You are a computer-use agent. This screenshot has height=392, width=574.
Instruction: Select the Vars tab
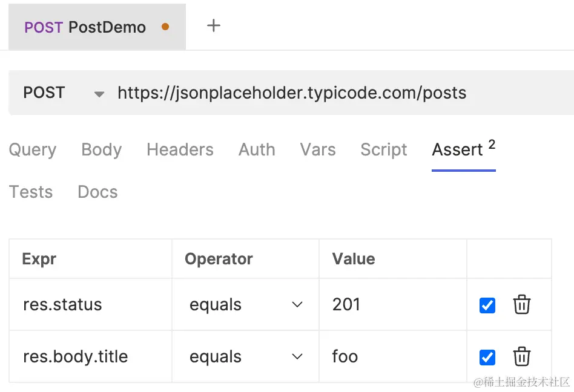pos(318,149)
